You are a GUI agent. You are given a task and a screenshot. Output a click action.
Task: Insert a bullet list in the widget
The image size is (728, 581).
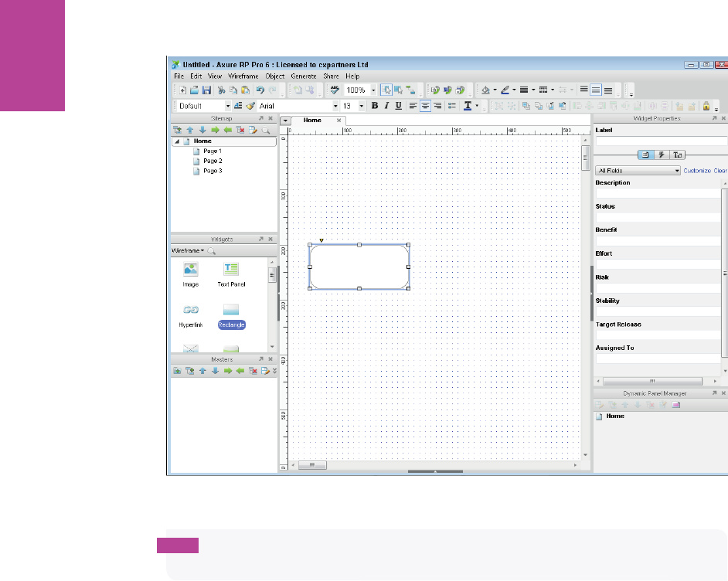pyautogui.click(x=451, y=106)
